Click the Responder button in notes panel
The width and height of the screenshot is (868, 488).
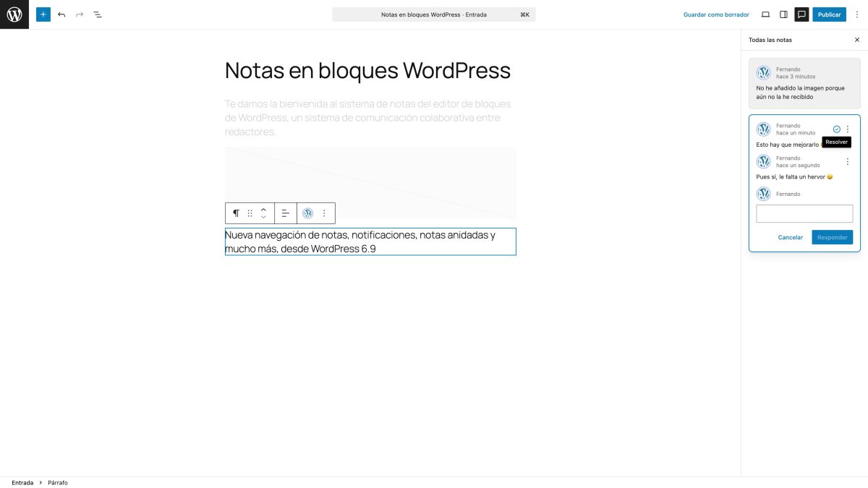pos(832,237)
